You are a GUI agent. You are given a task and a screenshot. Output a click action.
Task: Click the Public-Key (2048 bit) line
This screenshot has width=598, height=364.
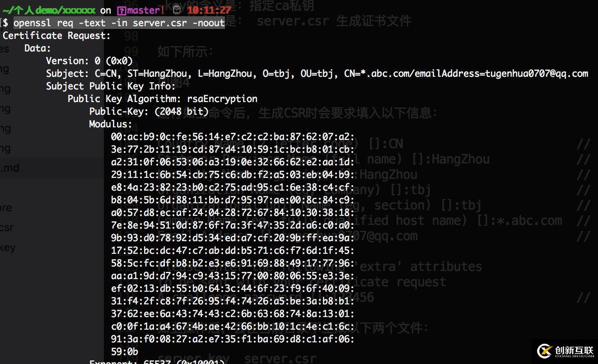(149, 111)
